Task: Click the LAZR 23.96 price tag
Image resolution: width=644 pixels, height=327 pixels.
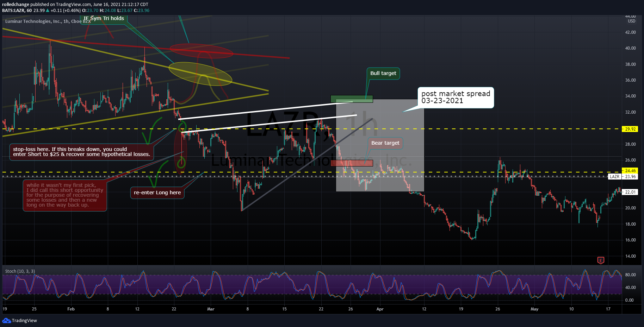Action: pyautogui.click(x=623, y=177)
